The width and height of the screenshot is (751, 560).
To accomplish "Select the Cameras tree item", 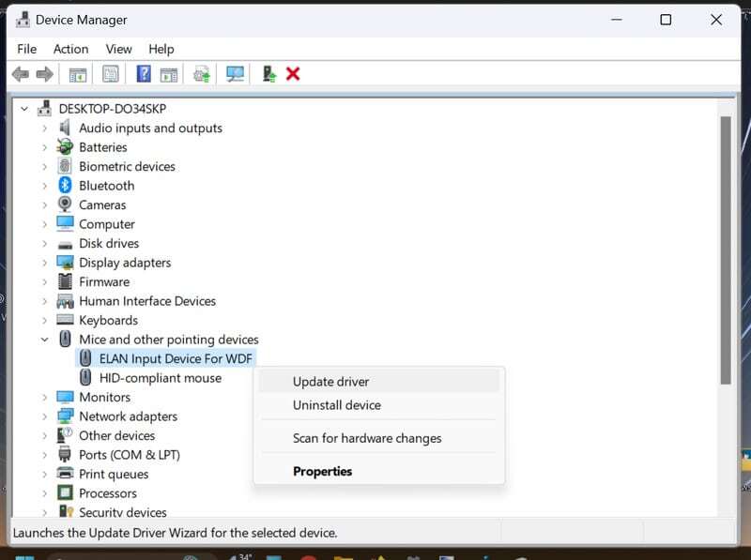I will coord(102,204).
